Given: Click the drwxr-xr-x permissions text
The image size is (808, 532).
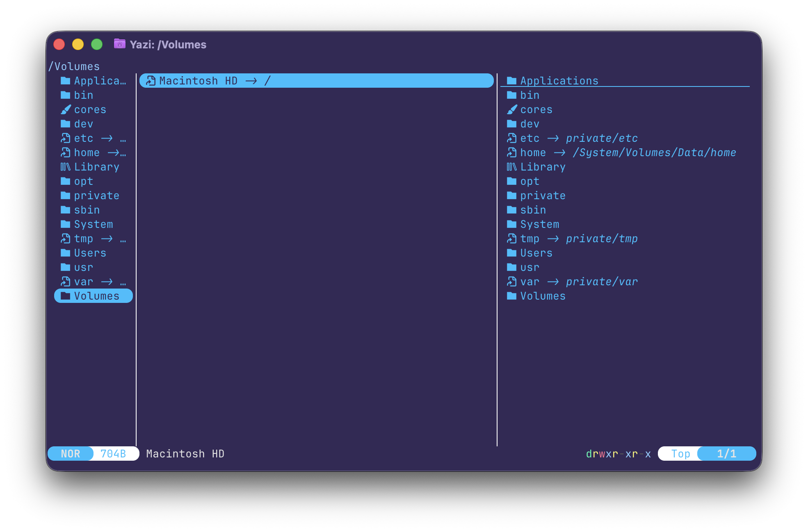Looking at the screenshot, I should point(618,454).
